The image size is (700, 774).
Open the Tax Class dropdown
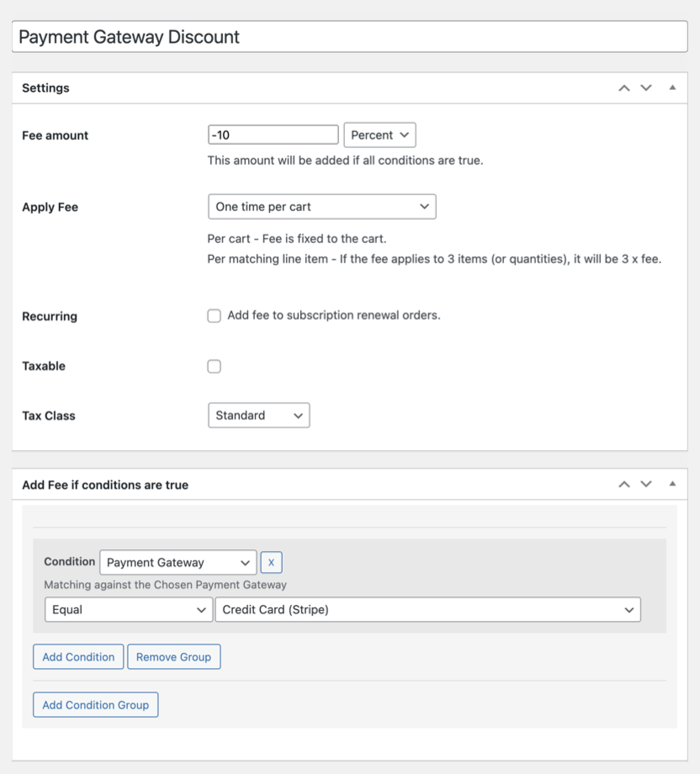coord(258,416)
